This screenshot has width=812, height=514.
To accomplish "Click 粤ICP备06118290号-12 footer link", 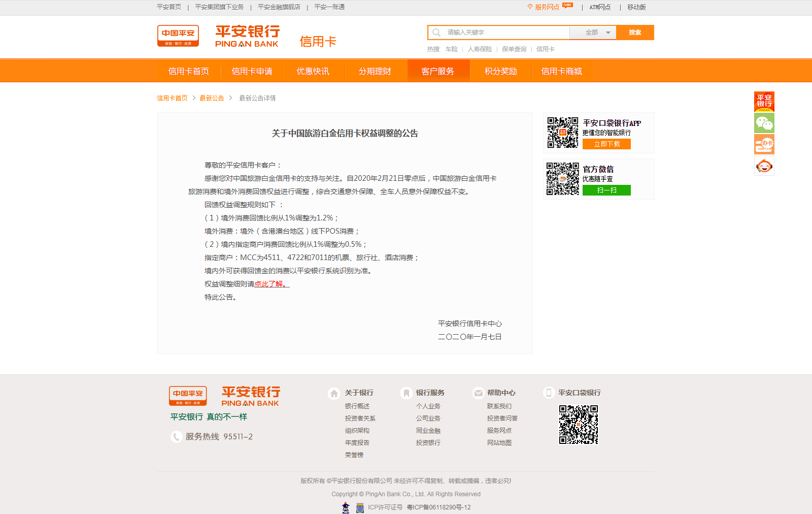I will coord(439,507).
